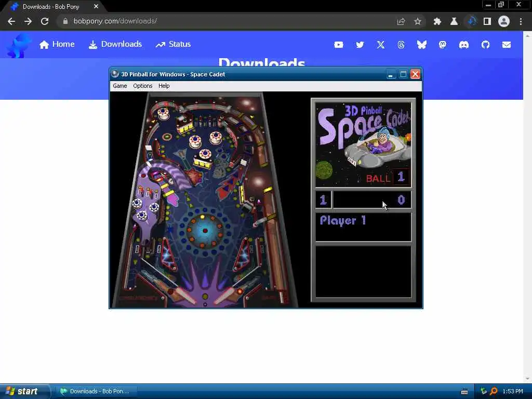Open the YouTube social icon
Viewport: 532px width, 399px height.
click(x=339, y=45)
